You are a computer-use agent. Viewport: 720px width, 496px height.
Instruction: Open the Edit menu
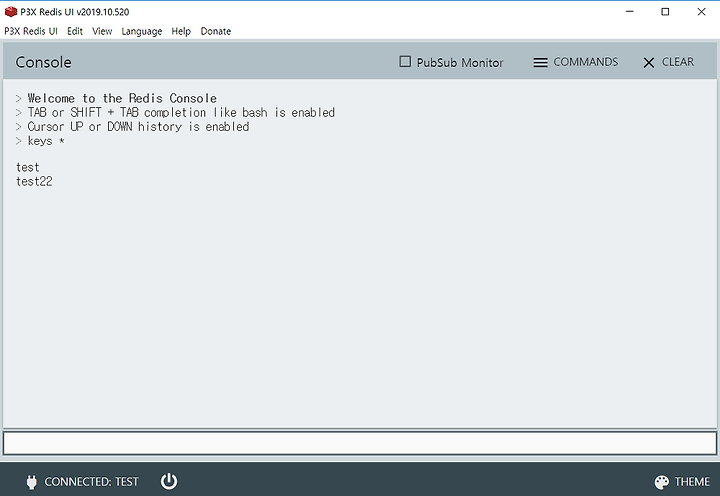tap(75, 31)
